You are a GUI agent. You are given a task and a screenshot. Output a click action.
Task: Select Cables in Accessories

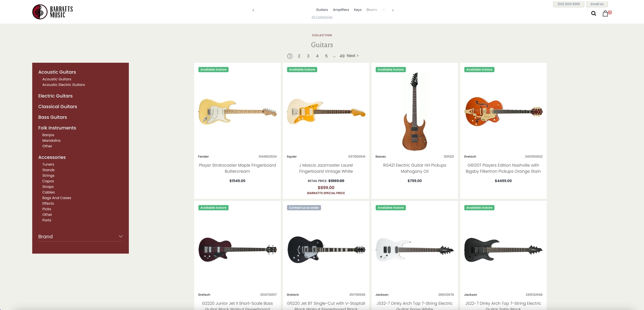[48, 192]
